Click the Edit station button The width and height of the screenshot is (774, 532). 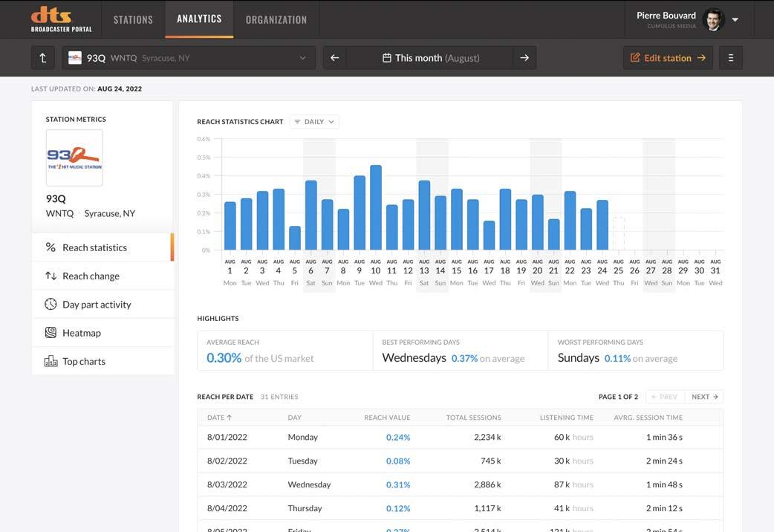pyautogui.click(x=668, y=58)
